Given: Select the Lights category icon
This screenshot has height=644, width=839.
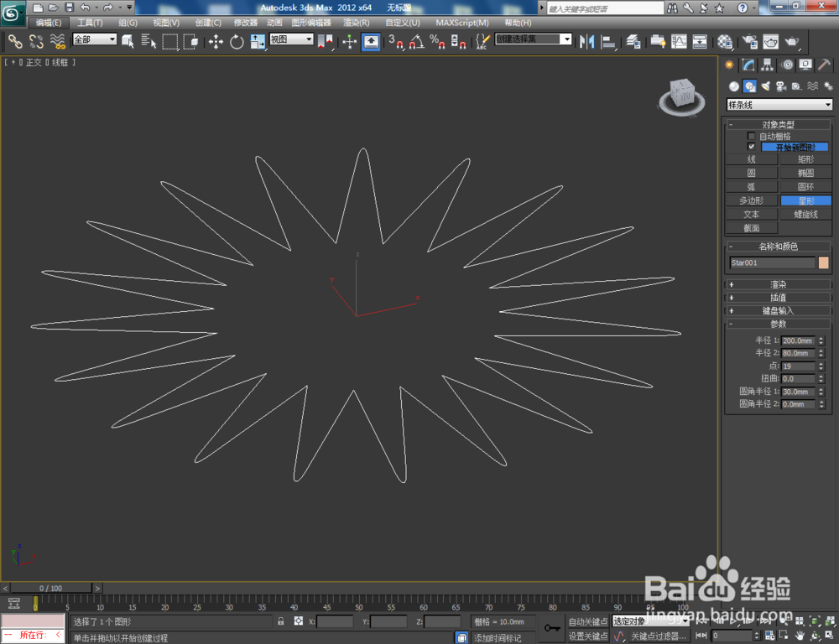Looking at the screenshot, I should (x=766, y=86).
